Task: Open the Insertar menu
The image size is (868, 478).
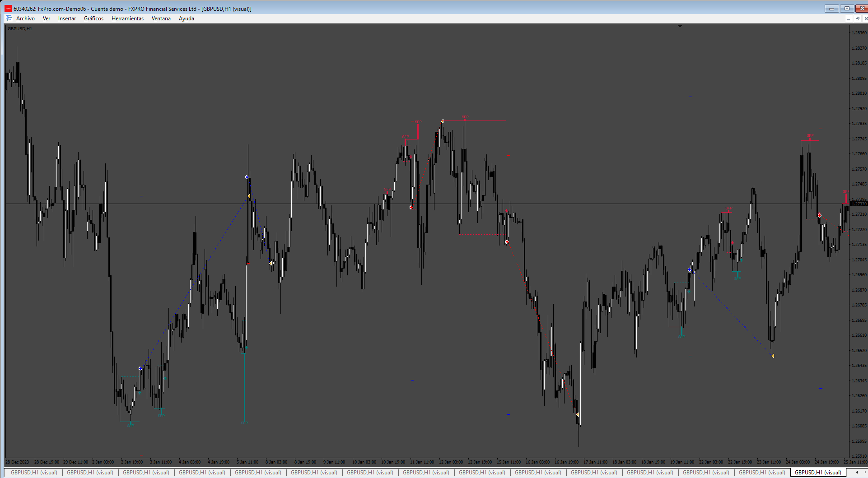Action: (x=67, y=19)
